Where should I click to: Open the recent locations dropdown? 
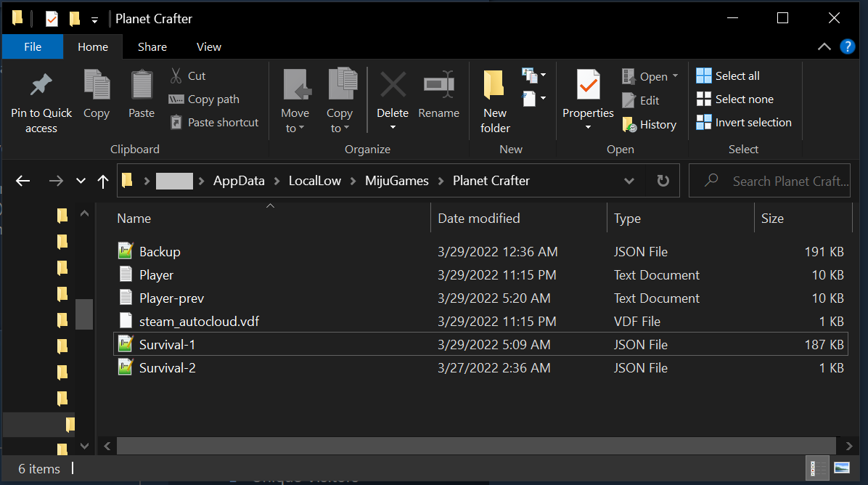81,181
